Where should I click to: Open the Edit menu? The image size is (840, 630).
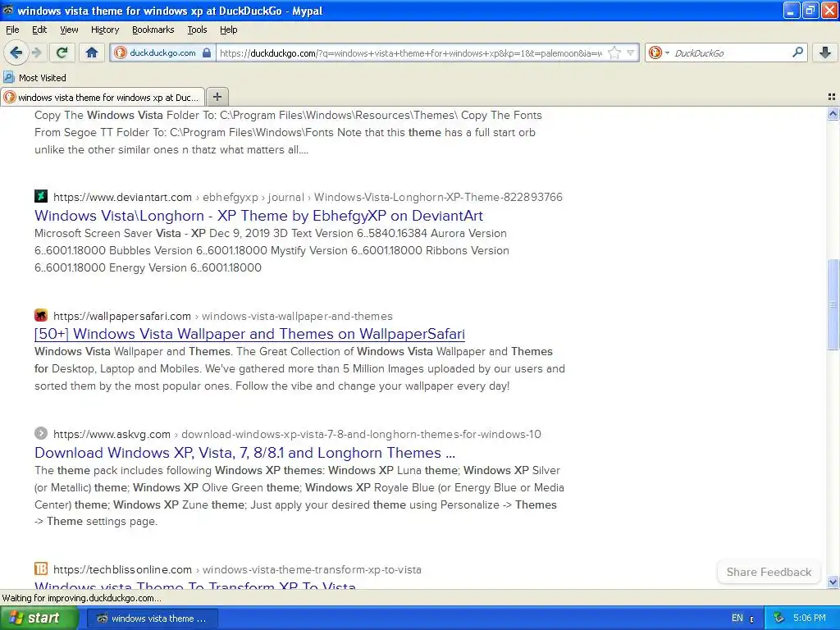click(x=39, y=30)
